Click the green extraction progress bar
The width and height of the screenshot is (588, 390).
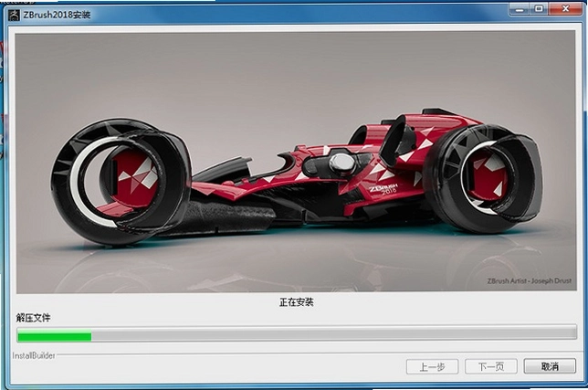(x=297, y=333)
